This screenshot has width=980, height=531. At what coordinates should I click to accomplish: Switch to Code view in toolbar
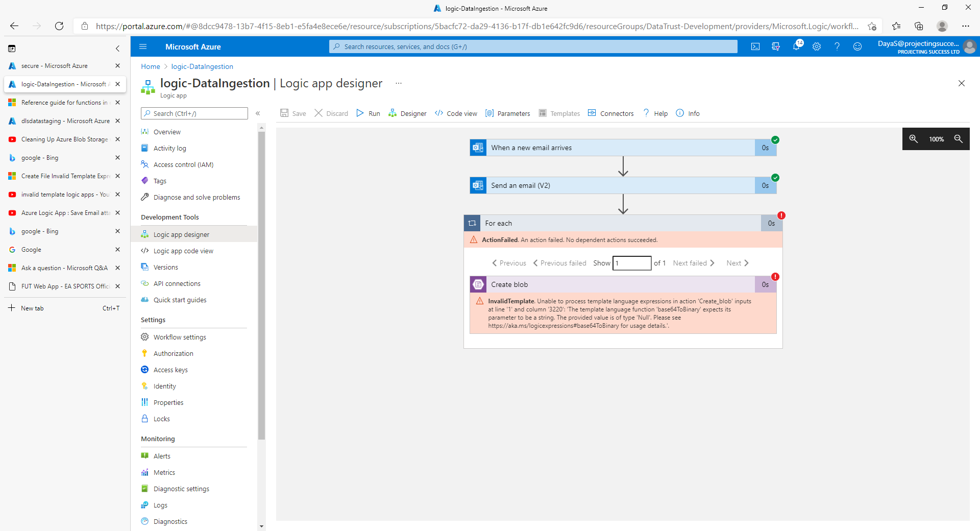pyautogui.click(x=456, y=113)
